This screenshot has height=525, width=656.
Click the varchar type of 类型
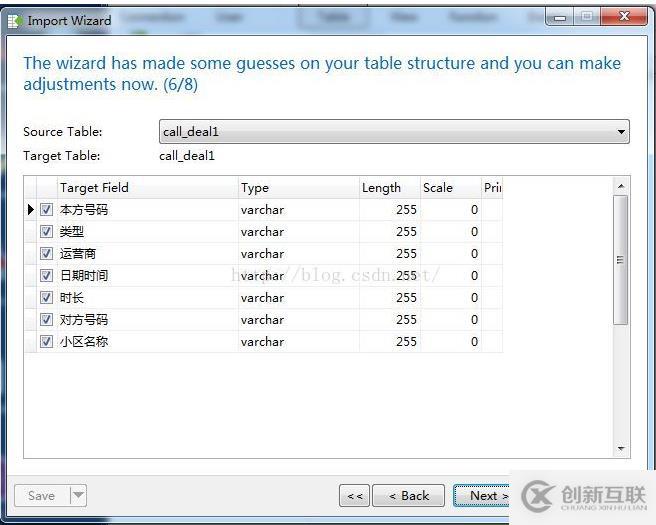[262, 232]
